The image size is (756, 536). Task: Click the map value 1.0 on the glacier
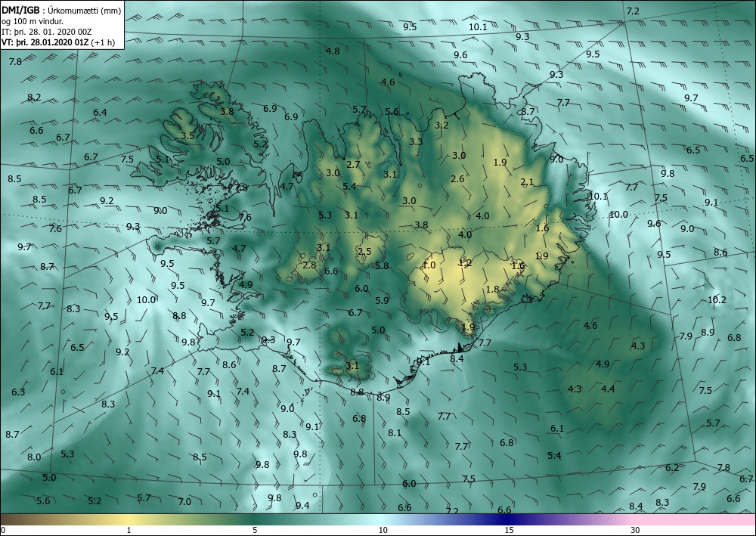coord(429,265)
